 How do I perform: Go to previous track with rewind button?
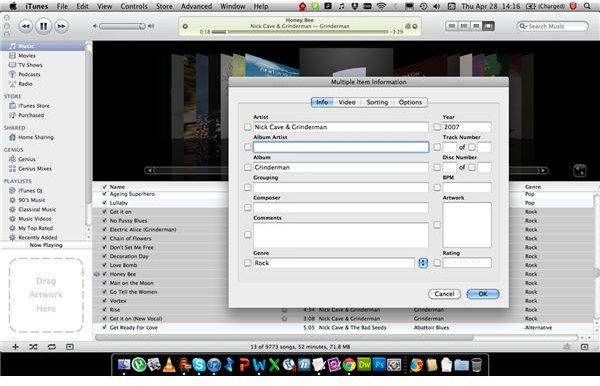[26, 26]
